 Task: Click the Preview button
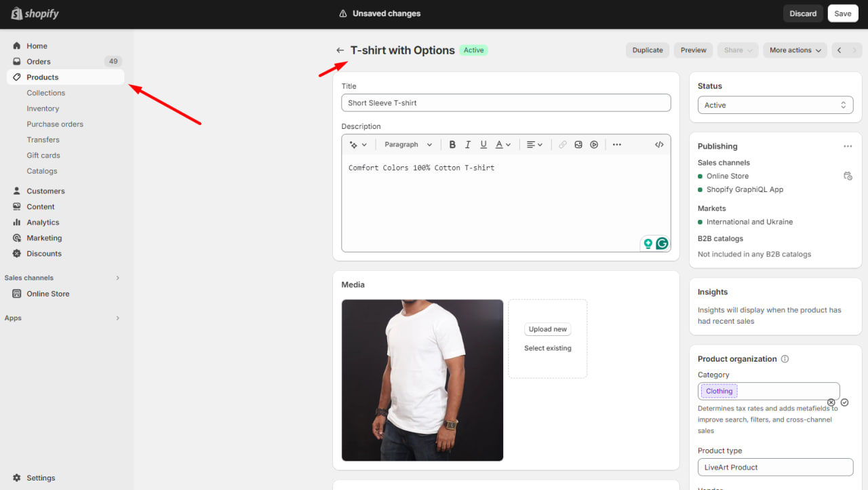click(x=694, y=50)
